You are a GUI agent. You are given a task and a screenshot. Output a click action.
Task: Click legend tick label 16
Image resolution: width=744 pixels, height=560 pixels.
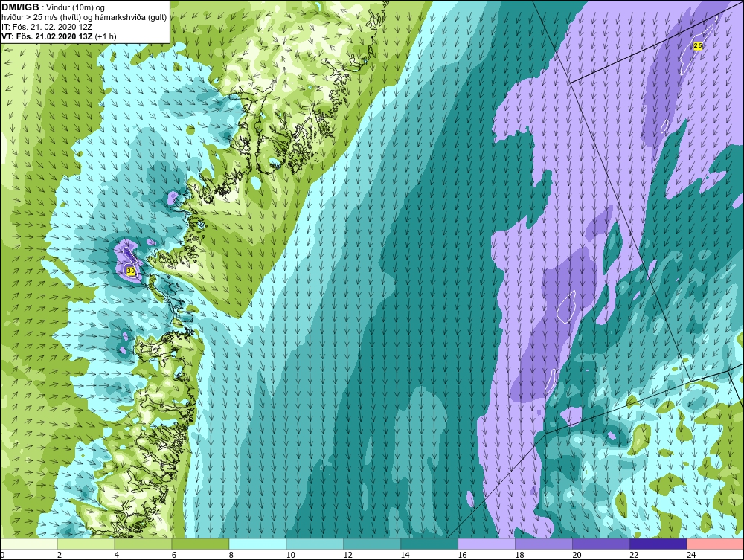coord(463,555)
